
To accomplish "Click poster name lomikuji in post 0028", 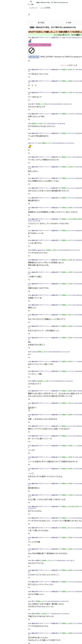I will pos(34,352).
